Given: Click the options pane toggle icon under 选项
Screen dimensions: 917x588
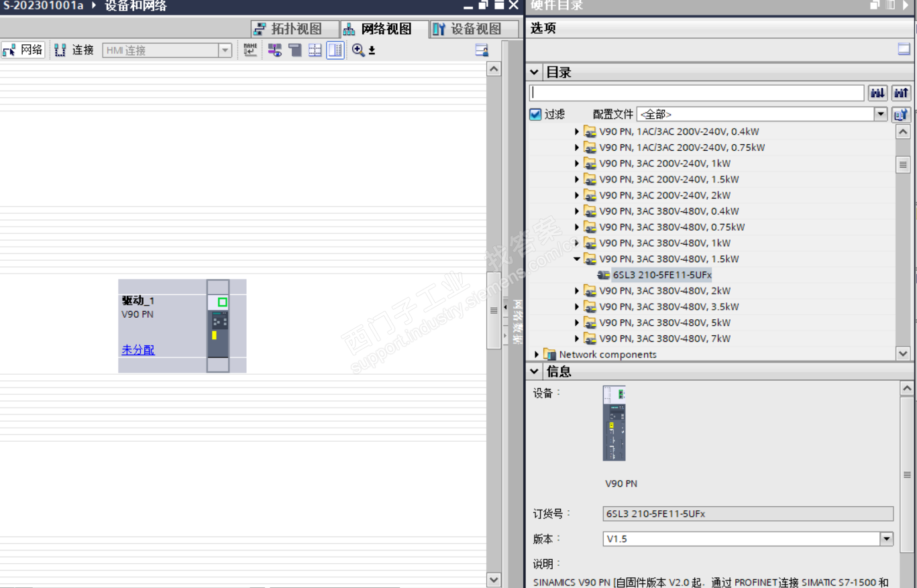Looking at the screenshot, I should (x=904, y=49).
